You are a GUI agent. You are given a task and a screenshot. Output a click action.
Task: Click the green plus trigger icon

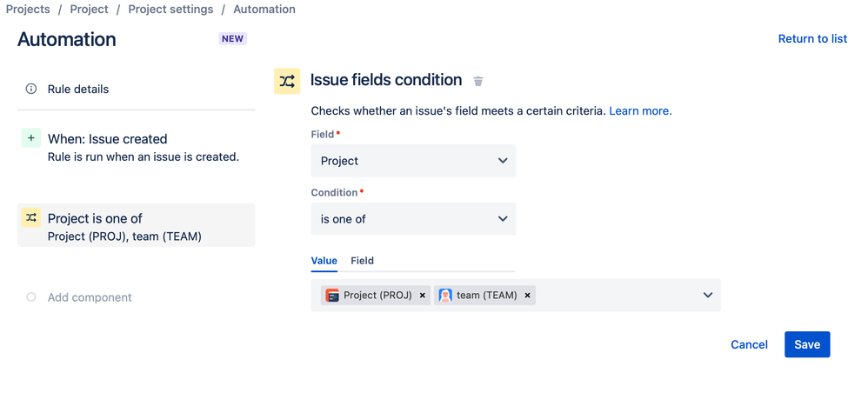pos(31,138)
